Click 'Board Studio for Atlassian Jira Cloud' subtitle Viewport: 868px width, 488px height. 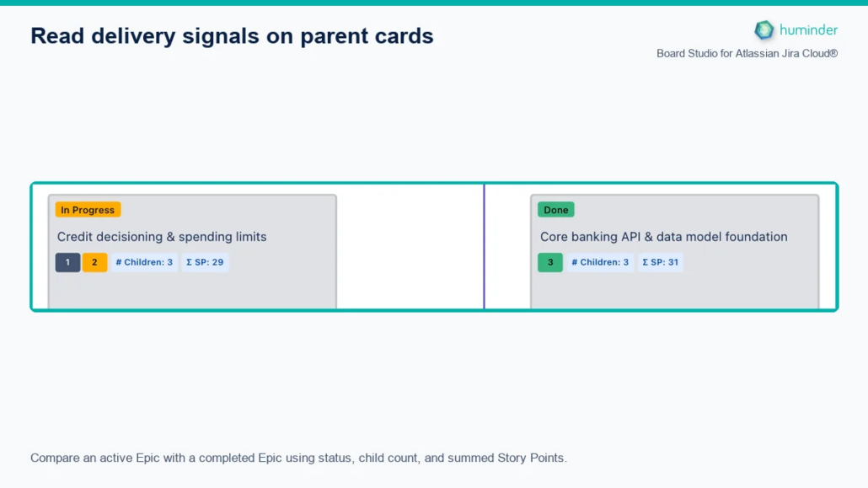click(747, 54)
